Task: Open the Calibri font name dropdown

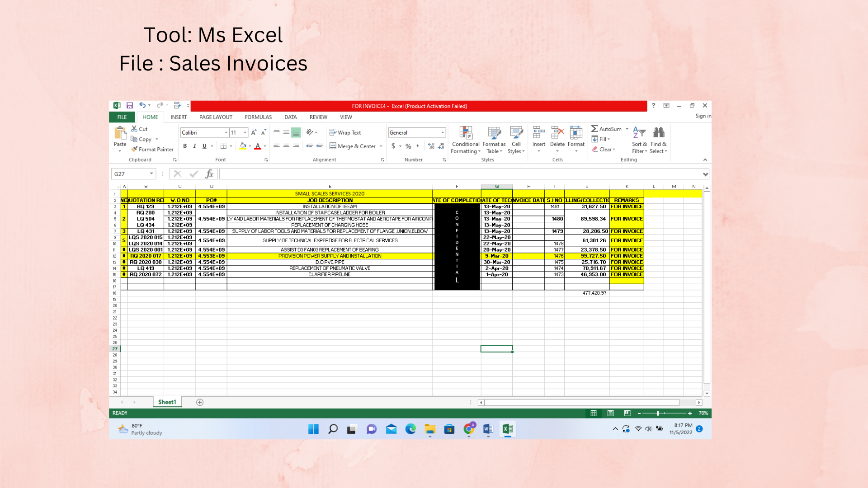Action: pos(226,132)
